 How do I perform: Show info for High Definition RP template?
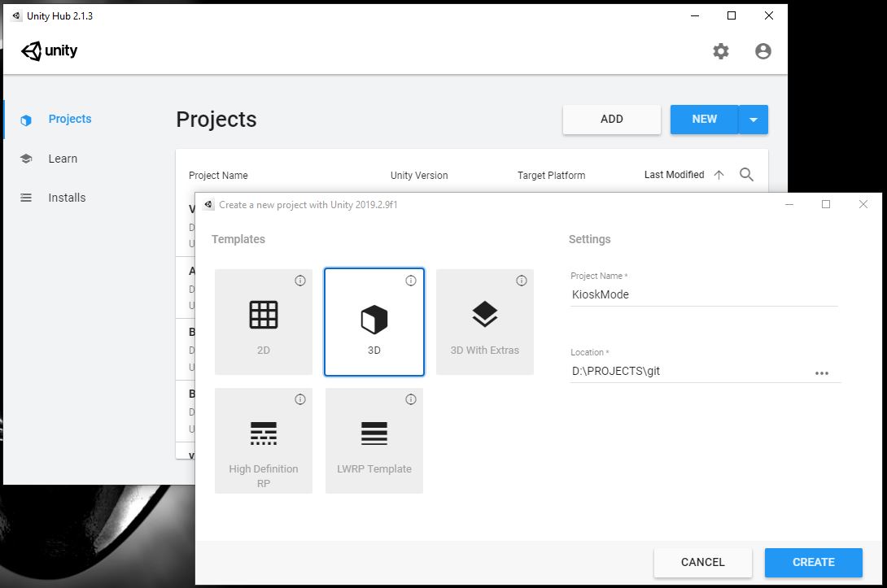point(300,399)
